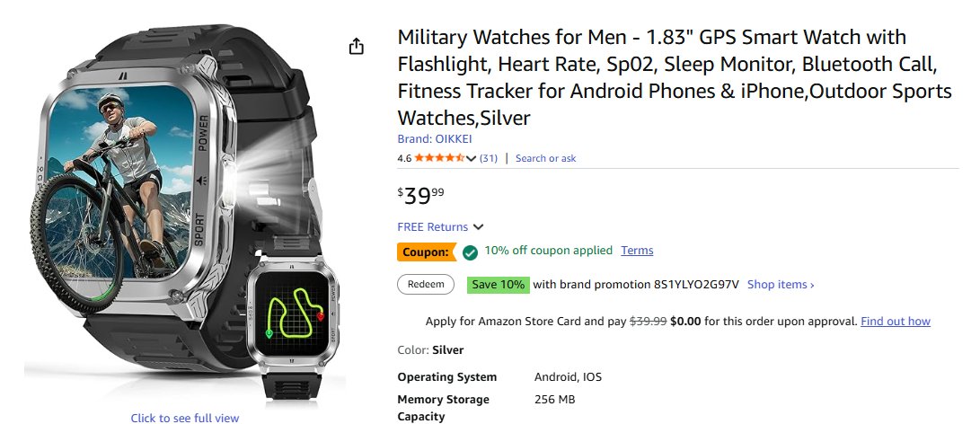Image resolution: width=980 pixels, height=424 pixels.
Task: Click the $39.99 price
Action: [420, 195]
